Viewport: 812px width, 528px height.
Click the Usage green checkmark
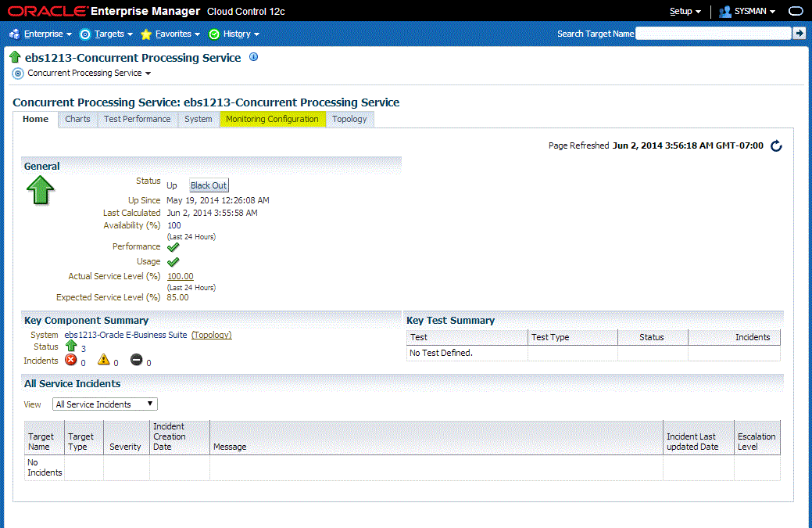(173, 262)
